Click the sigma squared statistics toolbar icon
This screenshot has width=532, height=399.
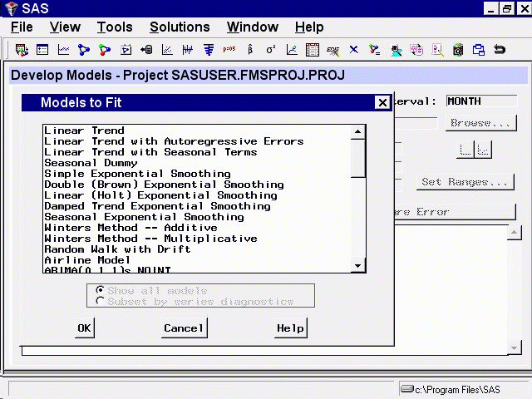coord(271,50)
